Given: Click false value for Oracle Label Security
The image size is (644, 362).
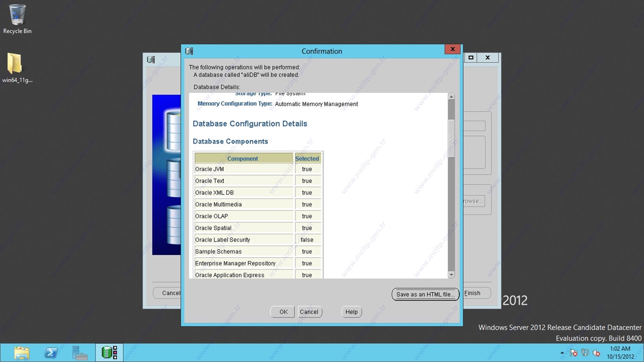Looking at the screenshot, I should coord(307,239).
